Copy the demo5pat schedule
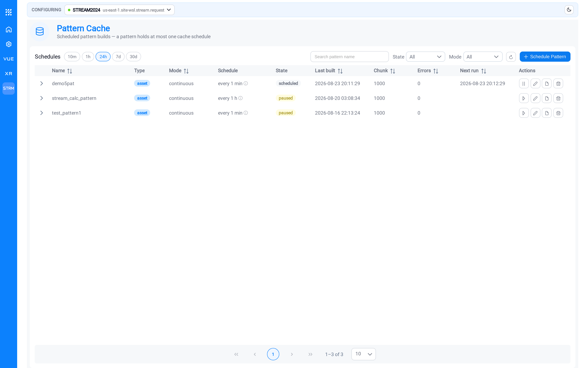The height and width of the screenshot is (368, 588). 547,83
